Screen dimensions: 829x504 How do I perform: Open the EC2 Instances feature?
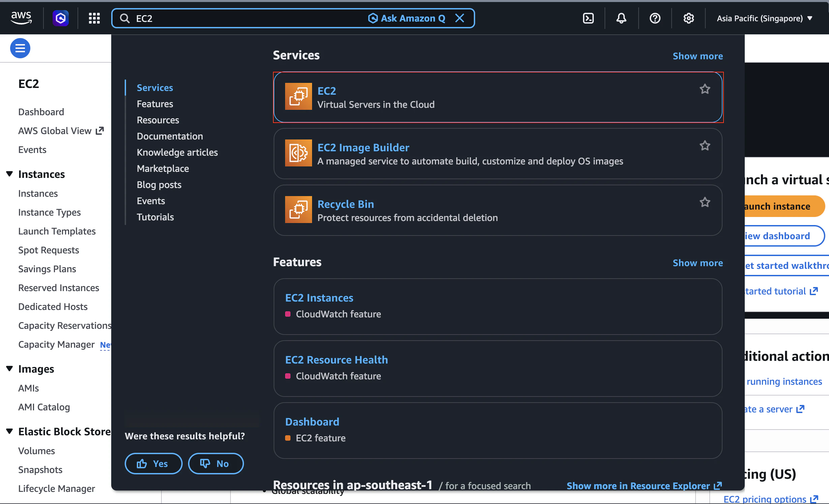point(319,298)
